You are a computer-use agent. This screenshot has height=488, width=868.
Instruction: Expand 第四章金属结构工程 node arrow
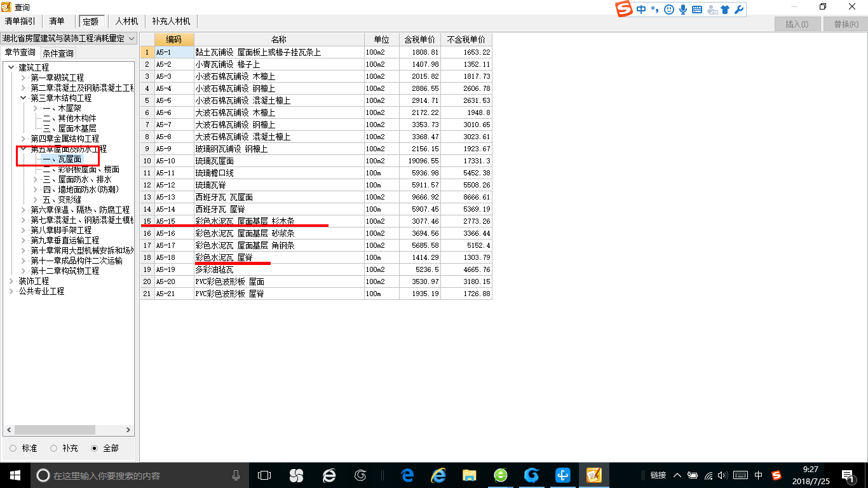(24, 139)
